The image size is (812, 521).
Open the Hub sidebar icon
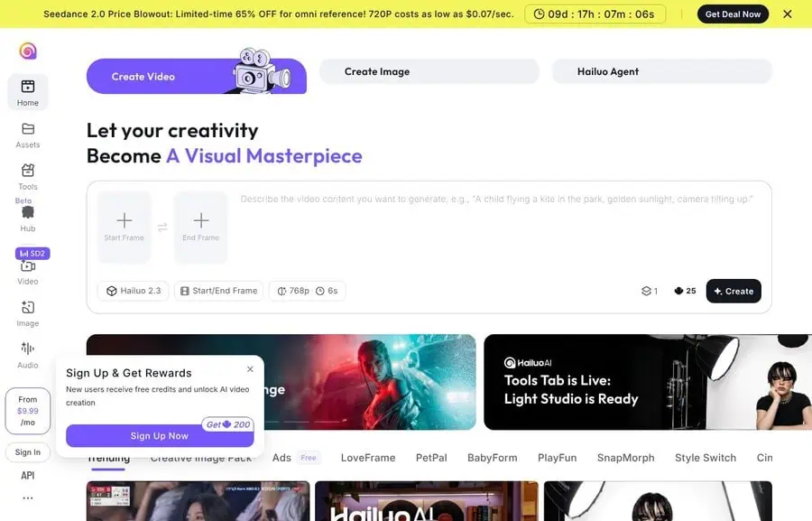(x=28, y=212)
